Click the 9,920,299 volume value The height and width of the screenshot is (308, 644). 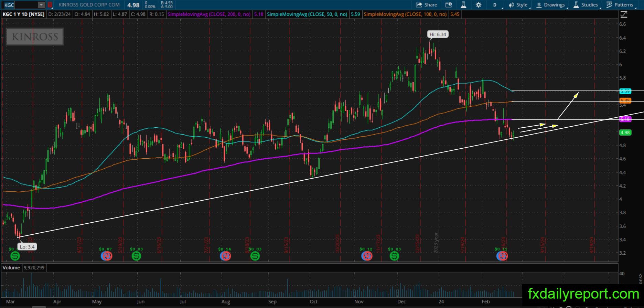point(34,268)
